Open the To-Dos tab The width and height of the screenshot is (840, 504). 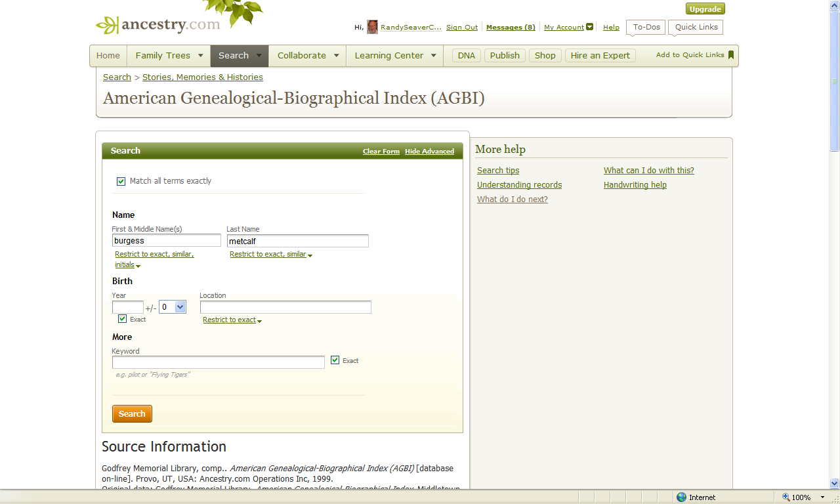click(646, 28)
